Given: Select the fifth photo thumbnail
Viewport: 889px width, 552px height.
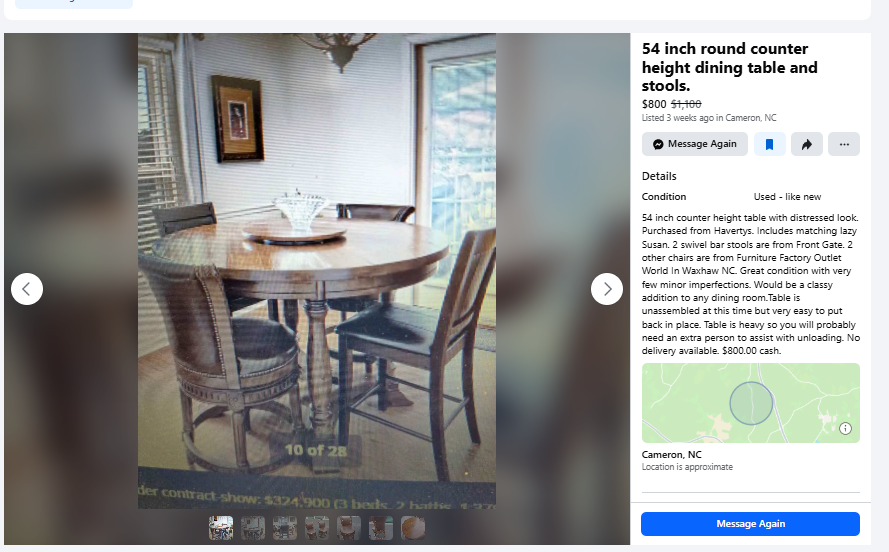Looking at the screenshot, I should [x=349, y=528].
